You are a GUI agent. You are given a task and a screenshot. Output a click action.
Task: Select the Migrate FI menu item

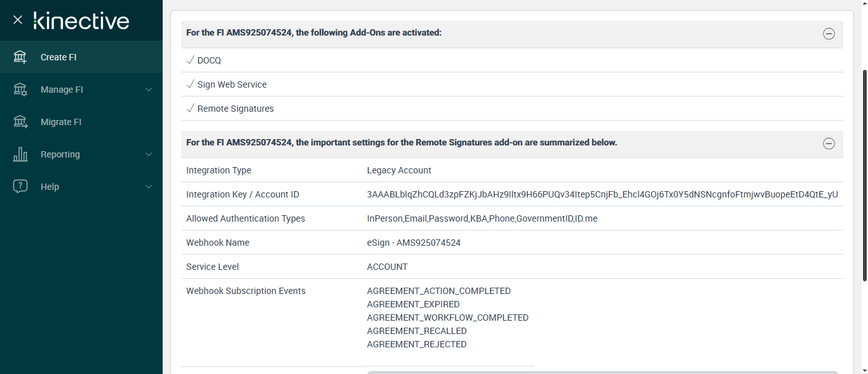point(61,122)
